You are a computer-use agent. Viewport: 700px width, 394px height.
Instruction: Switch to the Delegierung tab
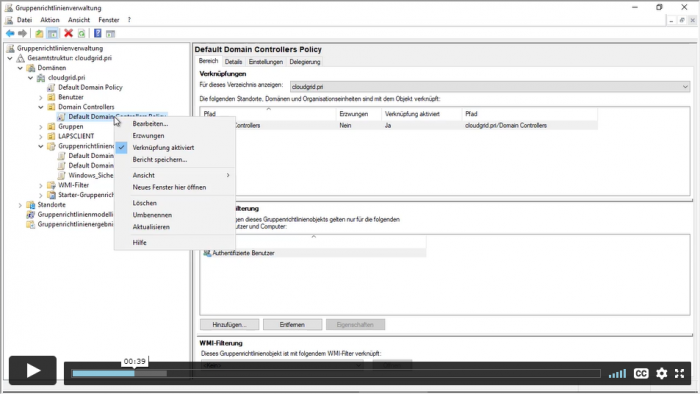(x=304, y=62)
